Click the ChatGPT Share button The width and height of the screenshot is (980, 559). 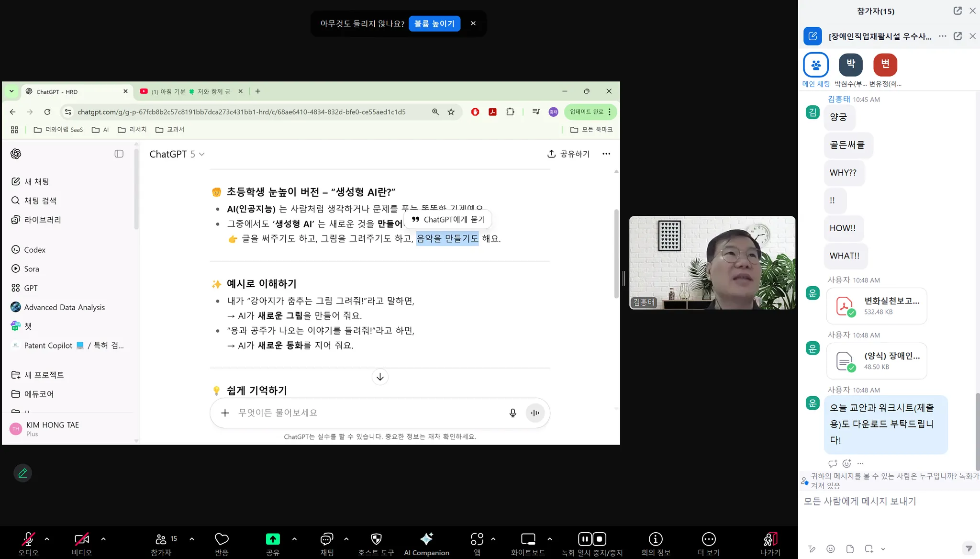[x=568, y=154]
